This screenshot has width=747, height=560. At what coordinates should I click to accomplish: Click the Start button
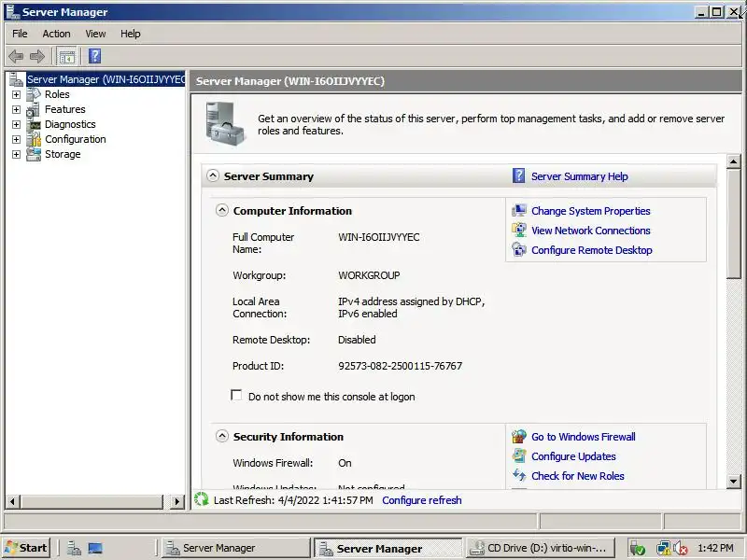tap(26, 548)
